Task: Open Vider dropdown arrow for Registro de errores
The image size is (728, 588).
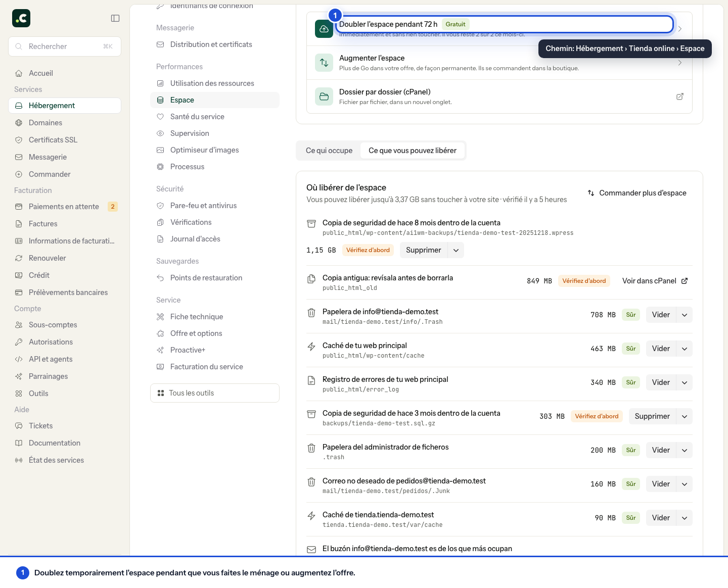Action: coord(685,382)
